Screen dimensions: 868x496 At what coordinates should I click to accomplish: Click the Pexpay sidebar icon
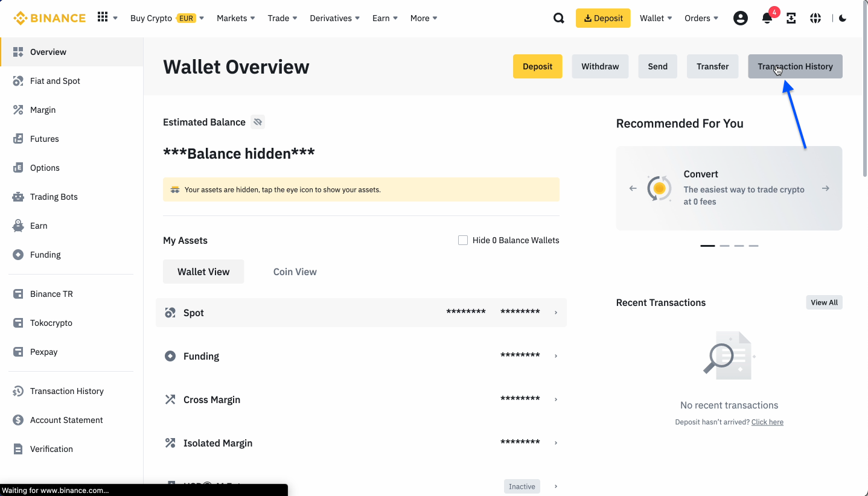[x=18, y=352]
